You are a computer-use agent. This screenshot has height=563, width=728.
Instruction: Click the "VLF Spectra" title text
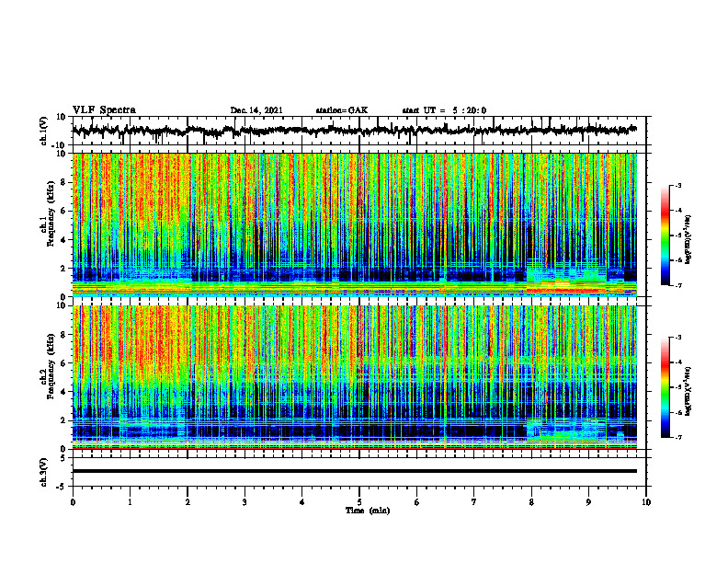coord(104,110)
